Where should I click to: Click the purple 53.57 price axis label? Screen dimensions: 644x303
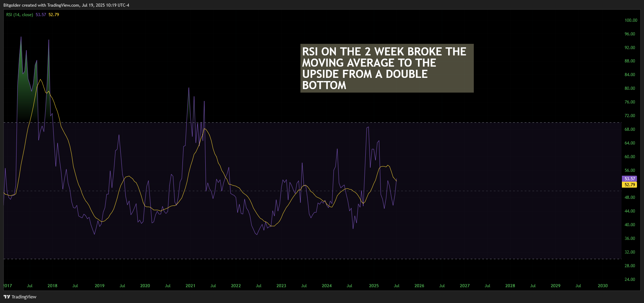coord(630,179)
